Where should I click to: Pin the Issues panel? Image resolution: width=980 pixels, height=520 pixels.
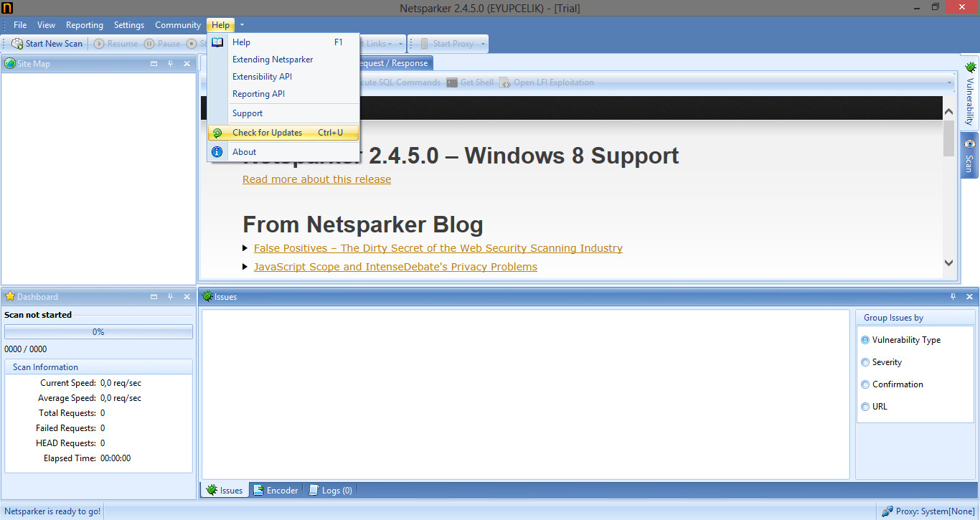coord(953,297)
